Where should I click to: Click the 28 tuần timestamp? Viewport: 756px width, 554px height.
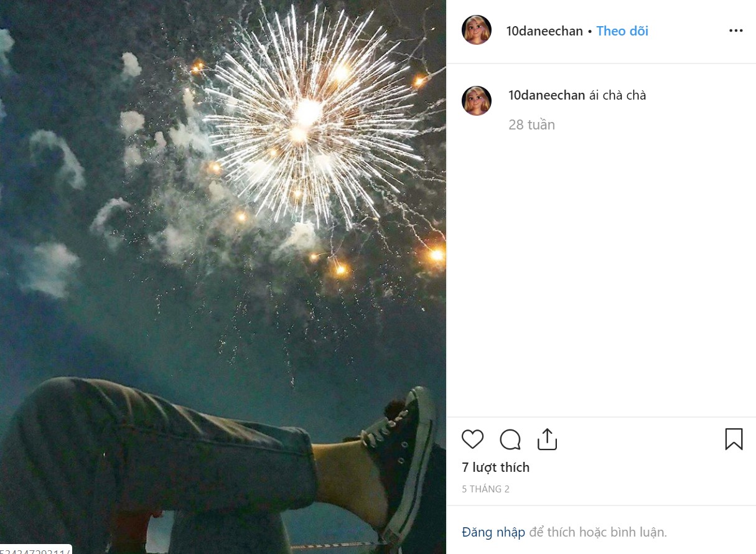[531, 124]
